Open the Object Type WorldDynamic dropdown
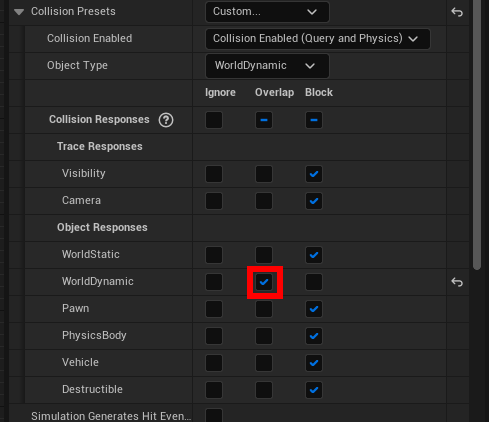 pos(267,66)
